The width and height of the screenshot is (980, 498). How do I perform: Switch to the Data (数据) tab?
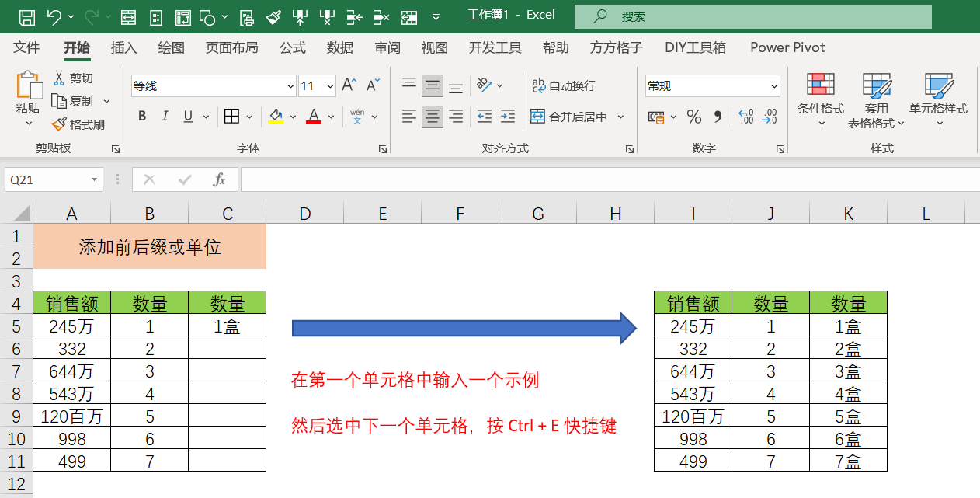[340, 47]
